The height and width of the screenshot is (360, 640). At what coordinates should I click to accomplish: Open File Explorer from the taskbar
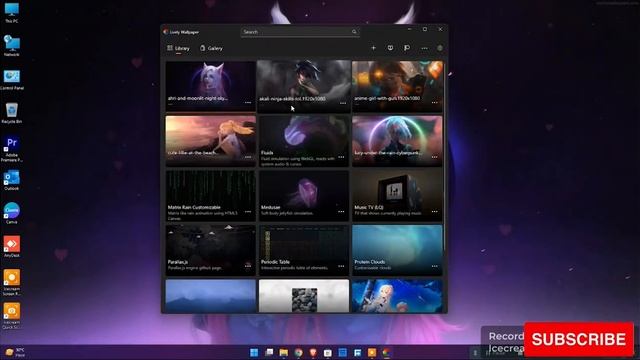click(x=284, y=352)
